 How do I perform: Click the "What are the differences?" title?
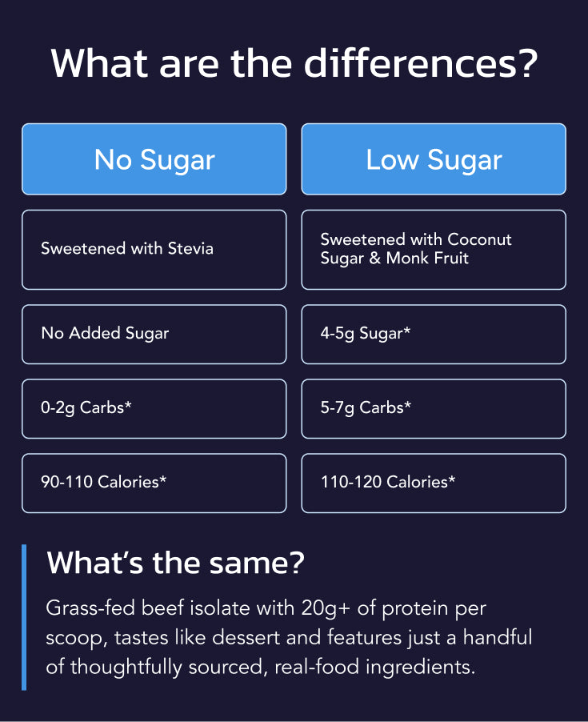point(294,63)
